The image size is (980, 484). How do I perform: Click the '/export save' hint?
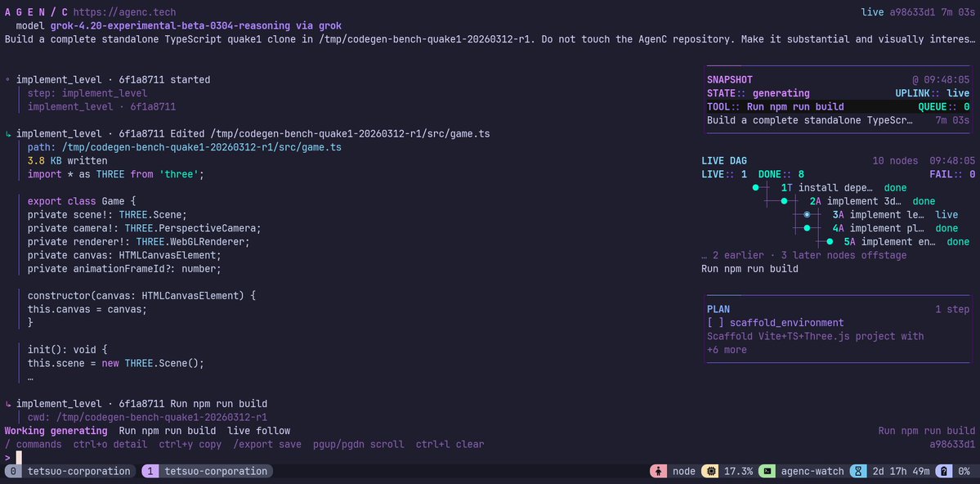pyautogui.click(x=267, y=445)
